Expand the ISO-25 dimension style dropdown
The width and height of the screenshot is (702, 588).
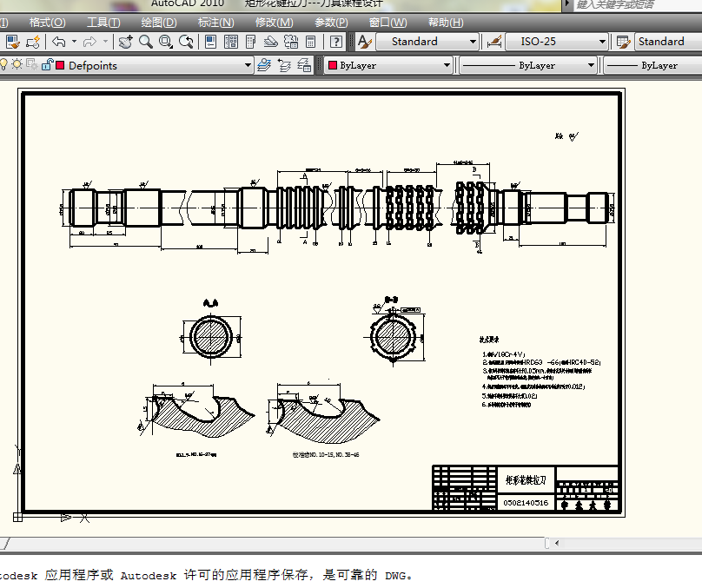[602, 42]
